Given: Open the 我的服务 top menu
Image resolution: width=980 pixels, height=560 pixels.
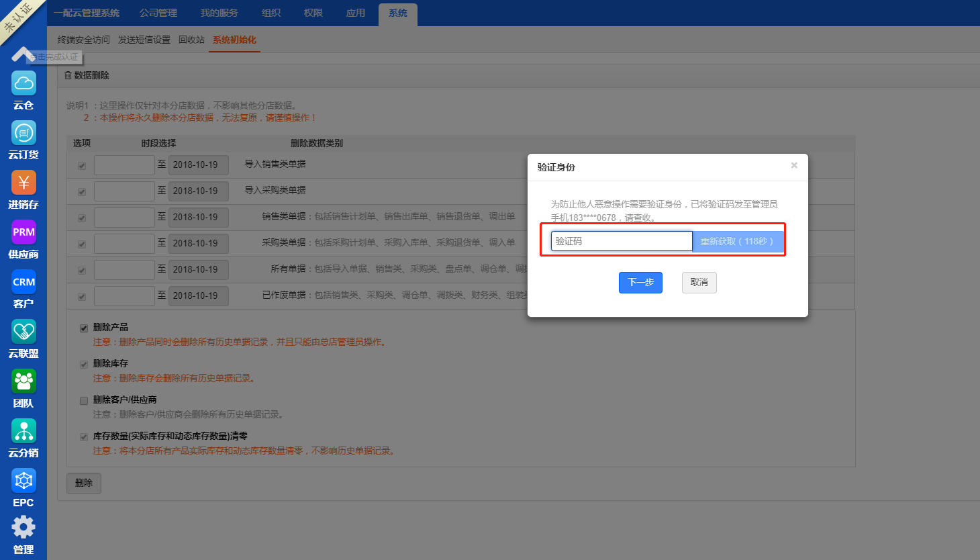Looking at the screenshot, I should [219, 13].
